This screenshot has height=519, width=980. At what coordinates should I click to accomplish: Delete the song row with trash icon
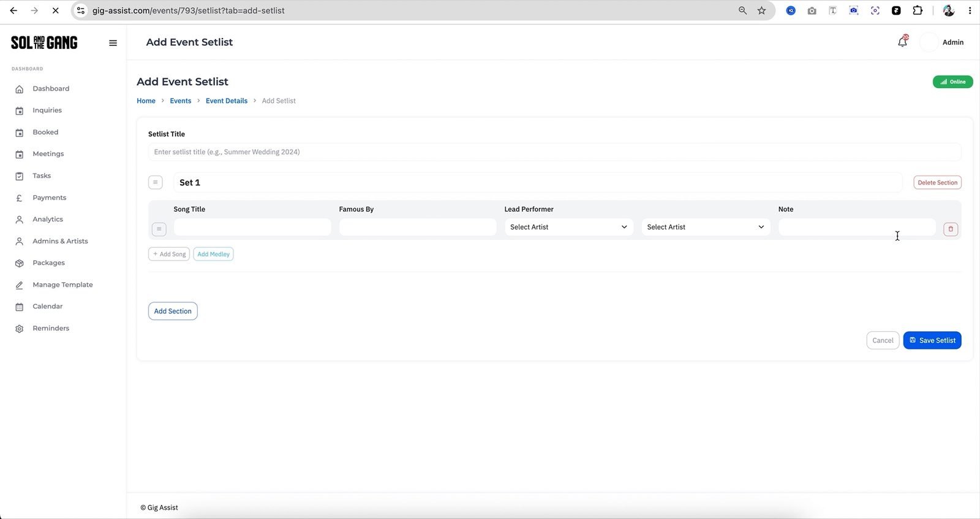point(951,229)
